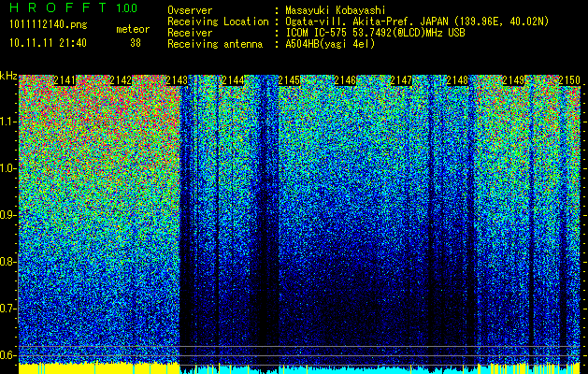
Task: Click the 0.7 frequency axis label
Action: [7, 309]
